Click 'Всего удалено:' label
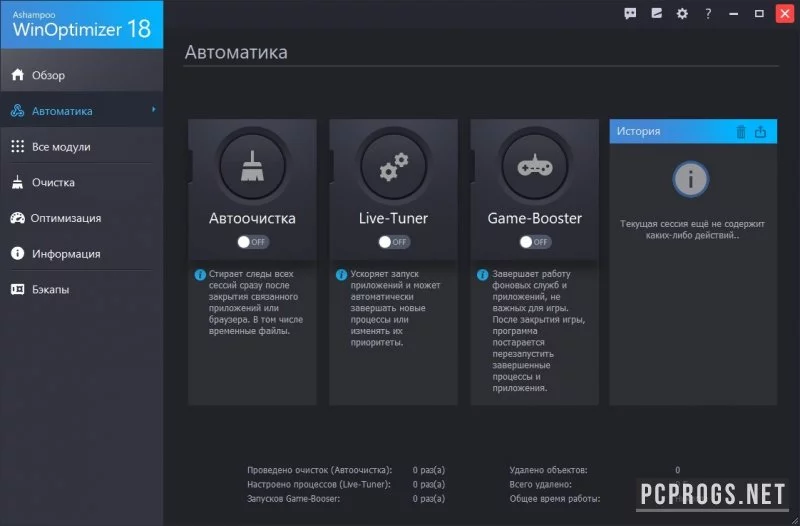Viewport: 800px width, 526px height. click(540, 484)
